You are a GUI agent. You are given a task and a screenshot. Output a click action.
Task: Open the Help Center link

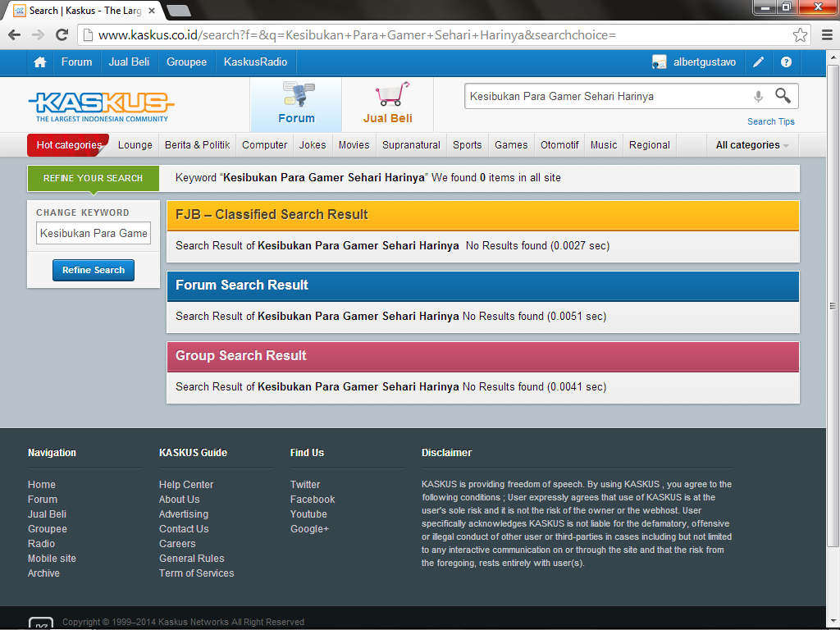pos(186,484)
